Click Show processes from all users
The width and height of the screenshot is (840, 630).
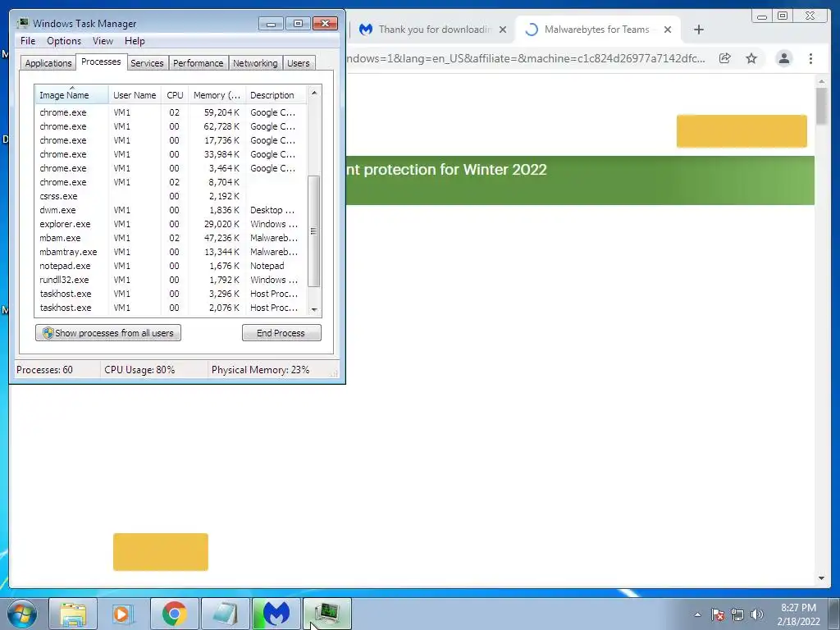click(108, 333)
